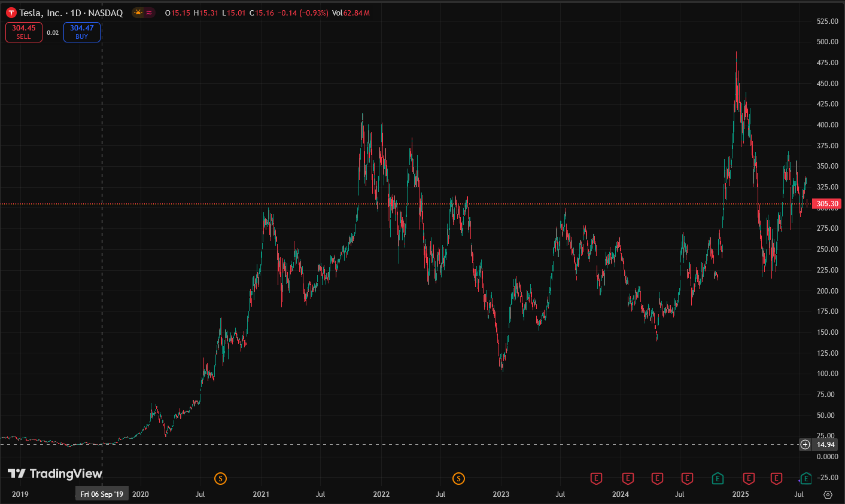Click the plus icon beside the 14.94 price label

pyautogui.click(x=806, y=444)
